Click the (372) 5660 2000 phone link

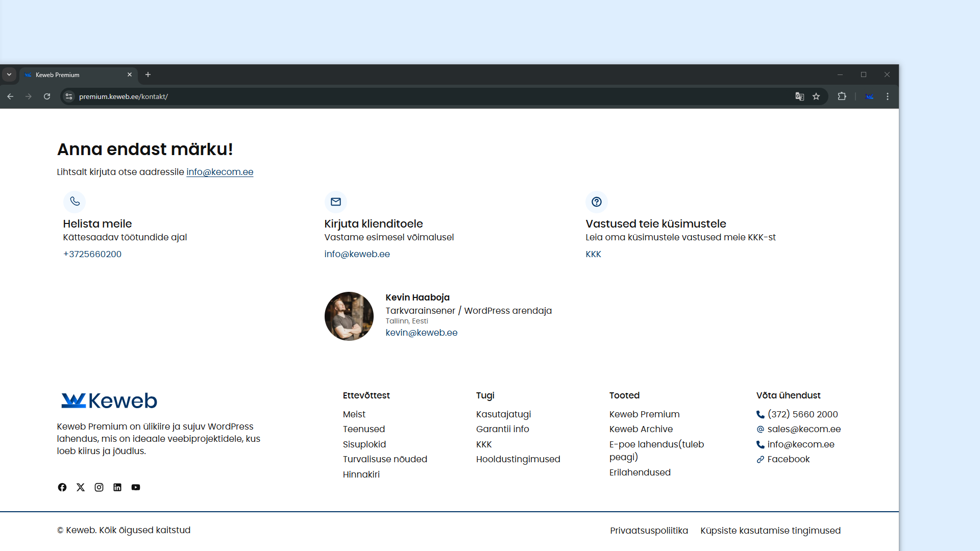click(x=803, y=414)
